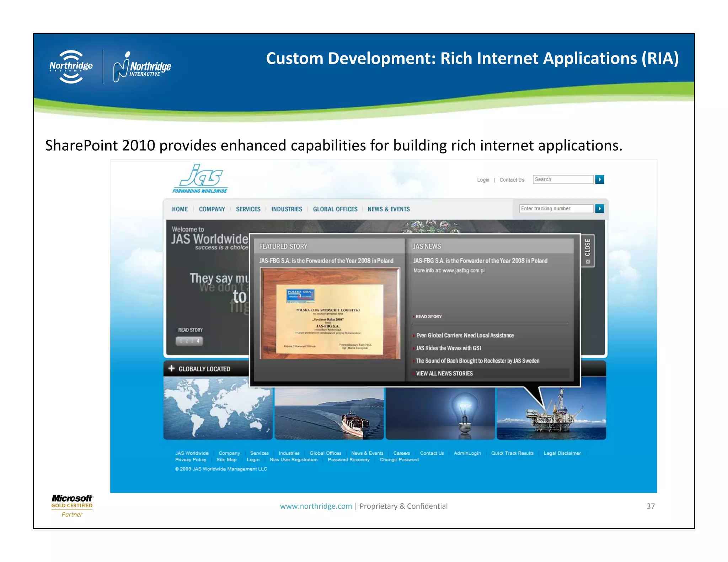Click READ STORY under welcome banner
This screenshot has height=562, width=728.
coord(190,330)
